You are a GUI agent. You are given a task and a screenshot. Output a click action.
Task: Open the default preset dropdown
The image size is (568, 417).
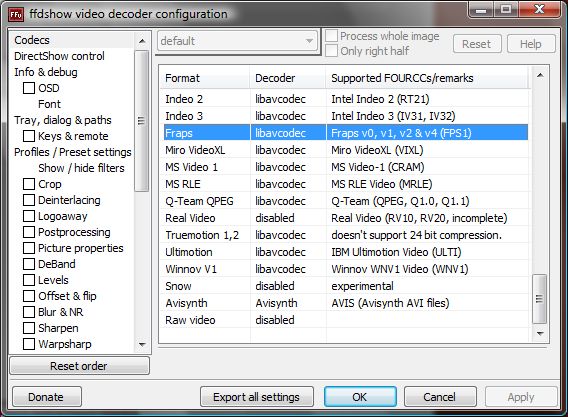(x=237, y=41)
